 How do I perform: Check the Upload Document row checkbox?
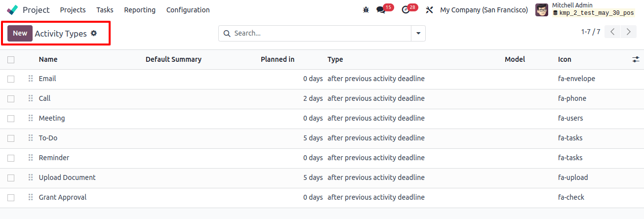tap(11, 178)
